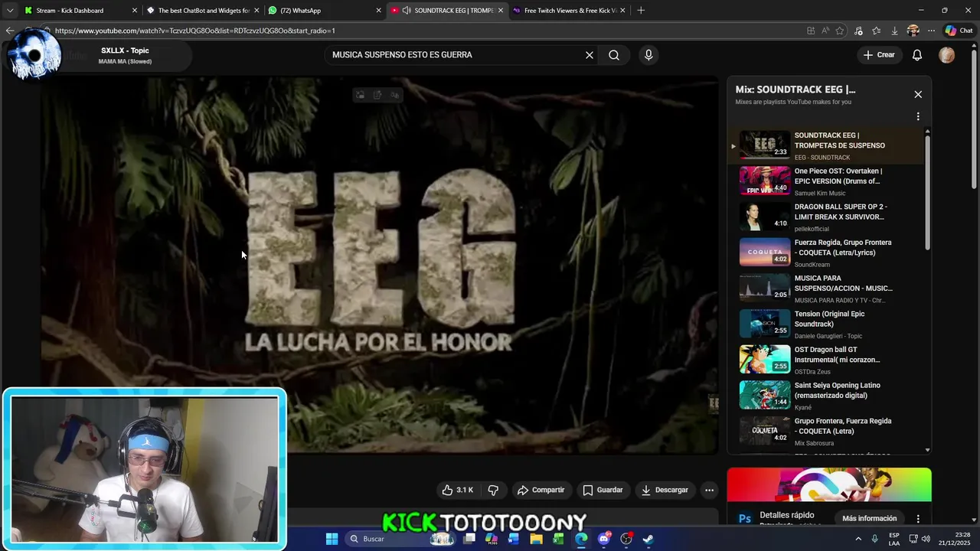
Task: Open Discord from the taskbar
Action: (x=603, y=539)
